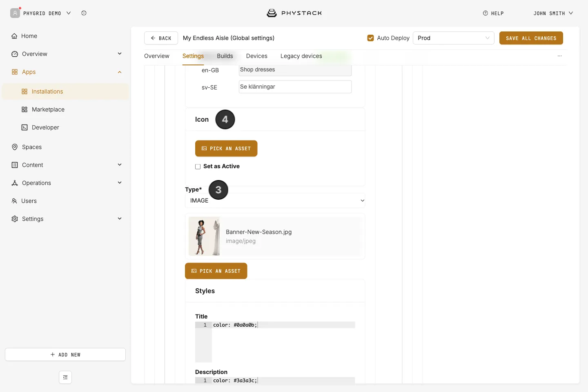588x392 pixels.
Task: Click the sv-SE text input field
Action: [x=295, y=87]
